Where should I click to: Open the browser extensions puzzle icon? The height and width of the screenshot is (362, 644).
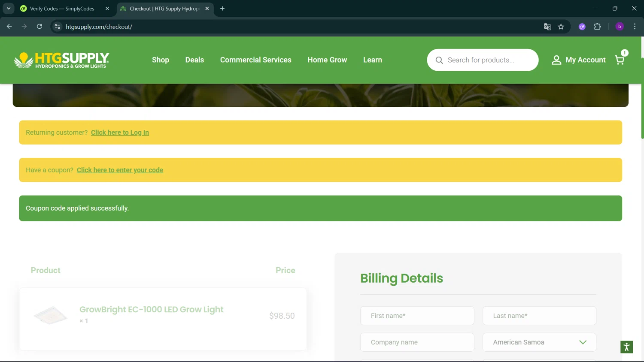point(597,27)
